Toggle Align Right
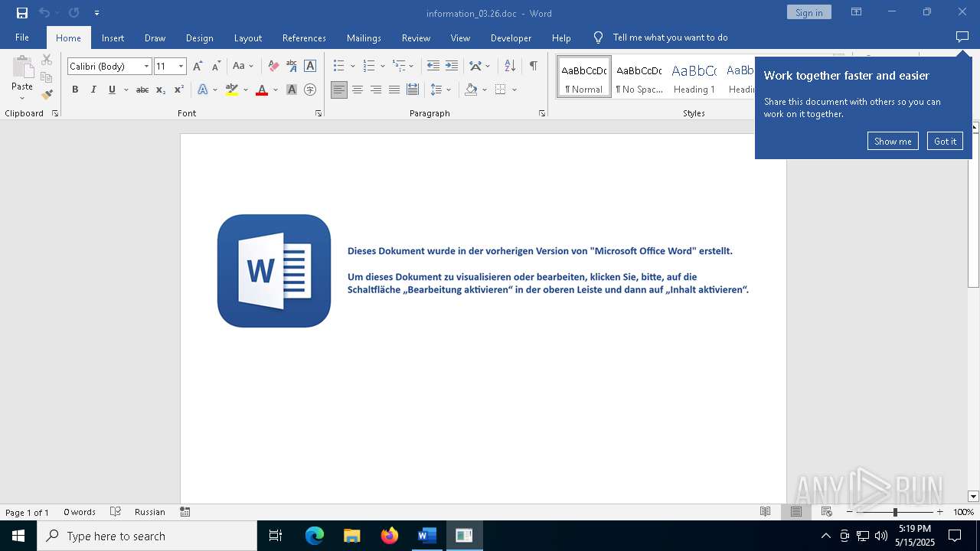 coord(376,90)
